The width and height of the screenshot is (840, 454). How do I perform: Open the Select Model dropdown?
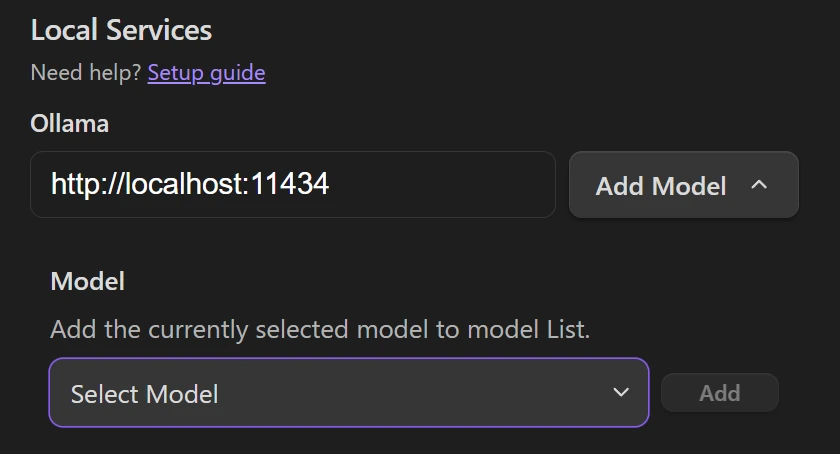(348, 393)
